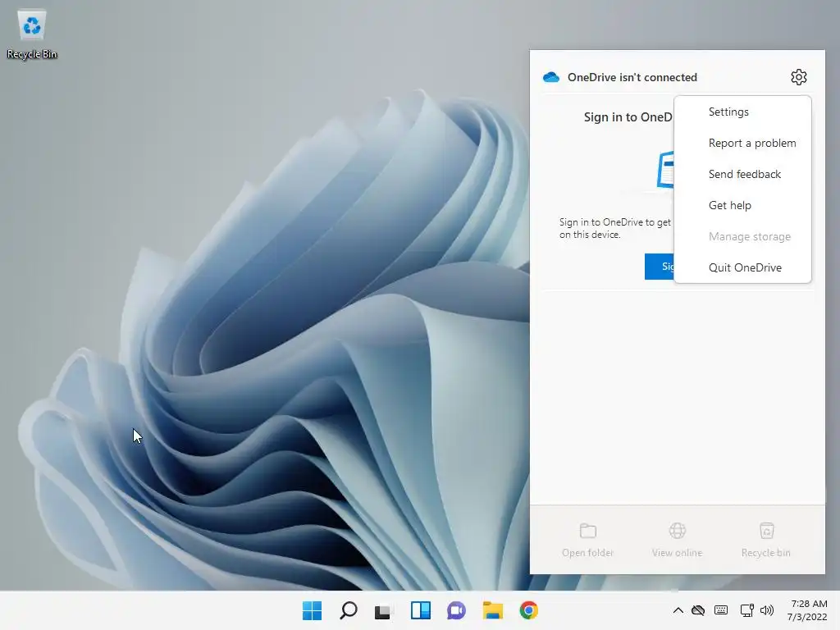840x630 pixels.
Task: Click 'OneDrive isn't connected' header text
Action: click(632, 77)
